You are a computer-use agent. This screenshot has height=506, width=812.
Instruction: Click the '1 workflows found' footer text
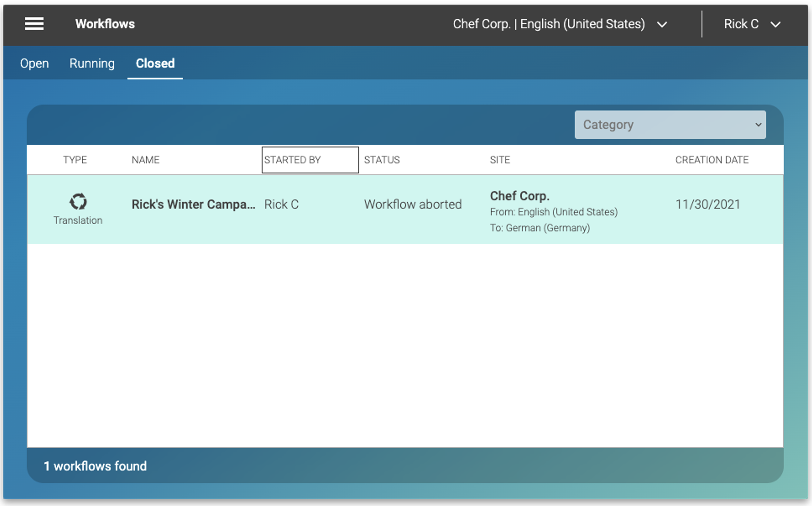95,466
